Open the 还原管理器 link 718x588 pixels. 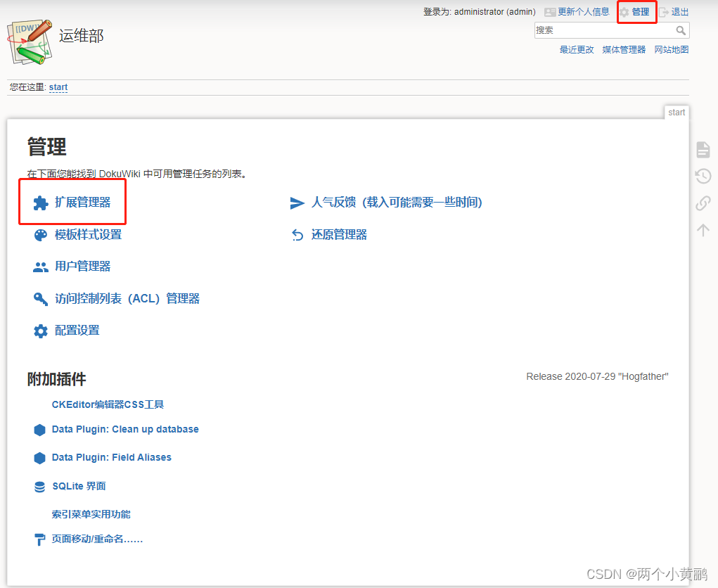click(x=340, y=234)
